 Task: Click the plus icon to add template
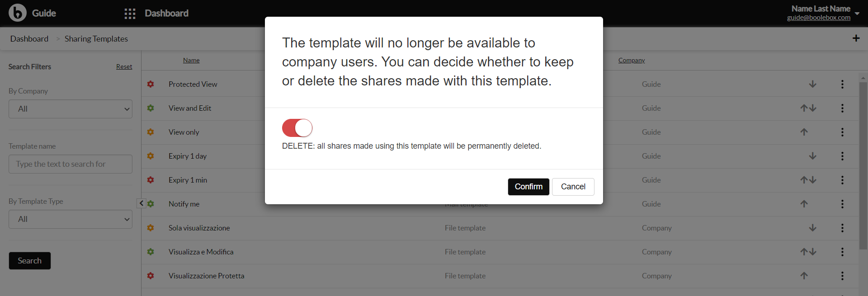click(x=856, y=38)
